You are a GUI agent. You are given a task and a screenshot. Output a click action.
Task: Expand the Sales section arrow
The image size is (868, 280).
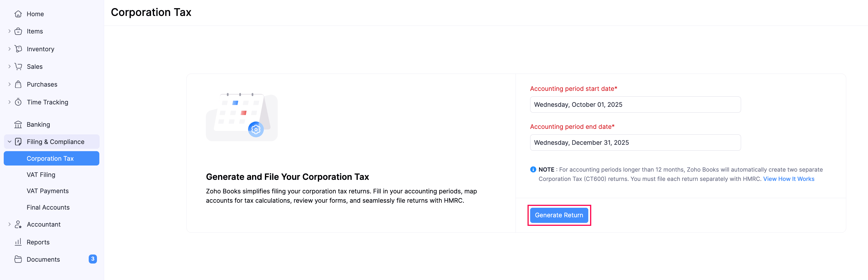point(10,66)
